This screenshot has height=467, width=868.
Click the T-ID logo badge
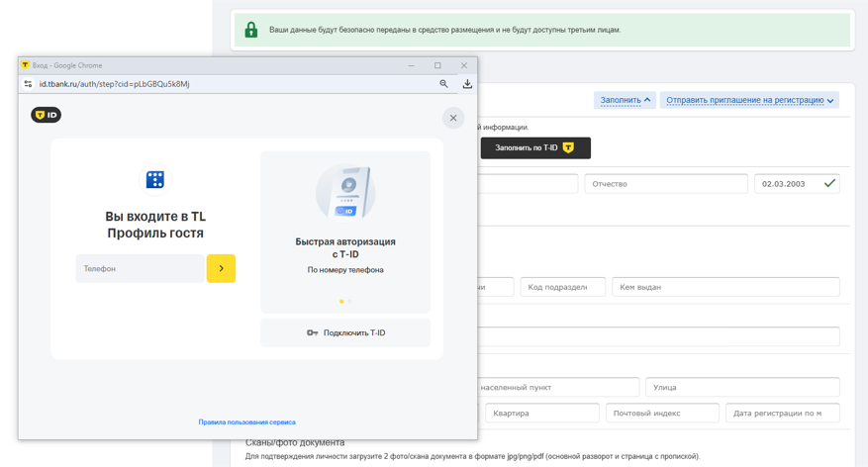coord(46,115)
